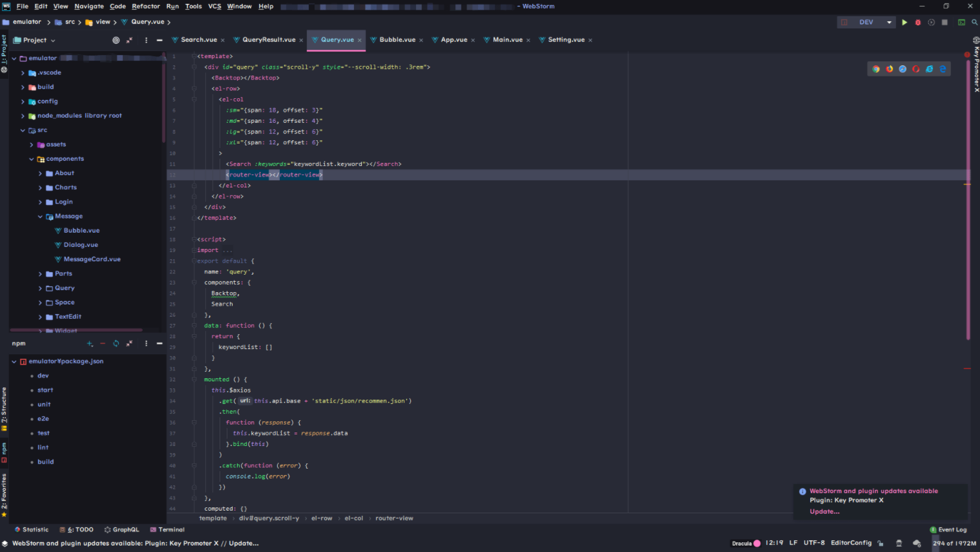Screen dimensions: 980x552
Task: Click the hector inspector icon in status bar
Action: (899, 544)
